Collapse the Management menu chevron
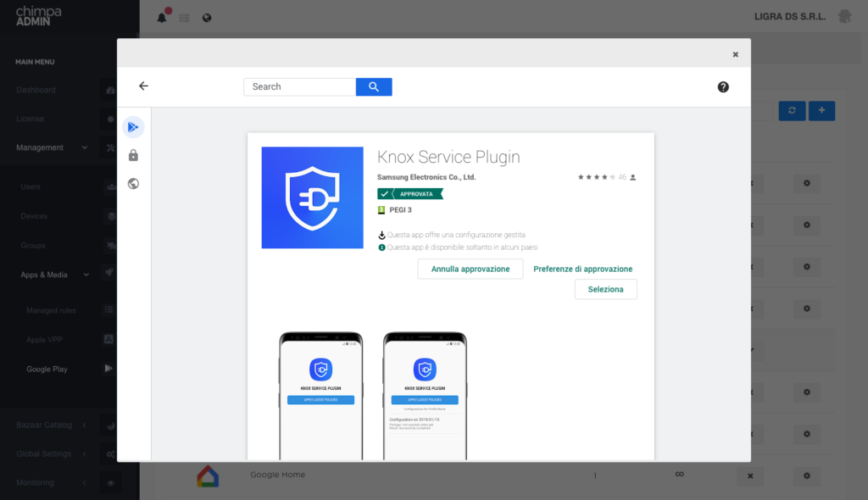This screenshot has height=500, width=868. pos(85,147)
